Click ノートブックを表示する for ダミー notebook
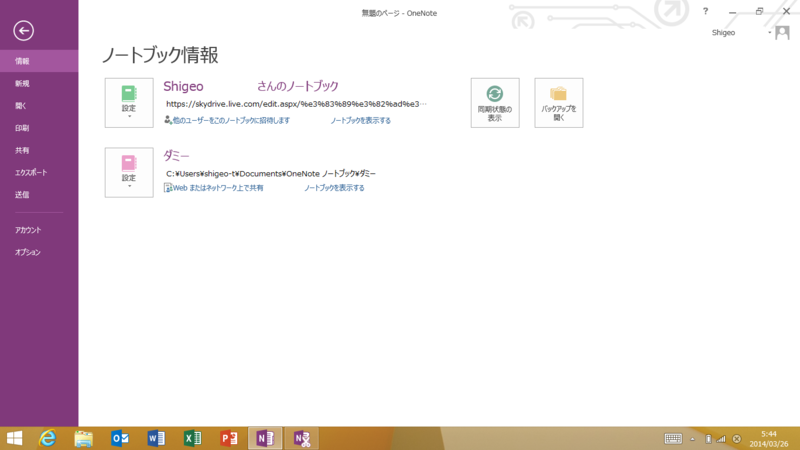The image size is (800, 450). (x=334, y=188)
